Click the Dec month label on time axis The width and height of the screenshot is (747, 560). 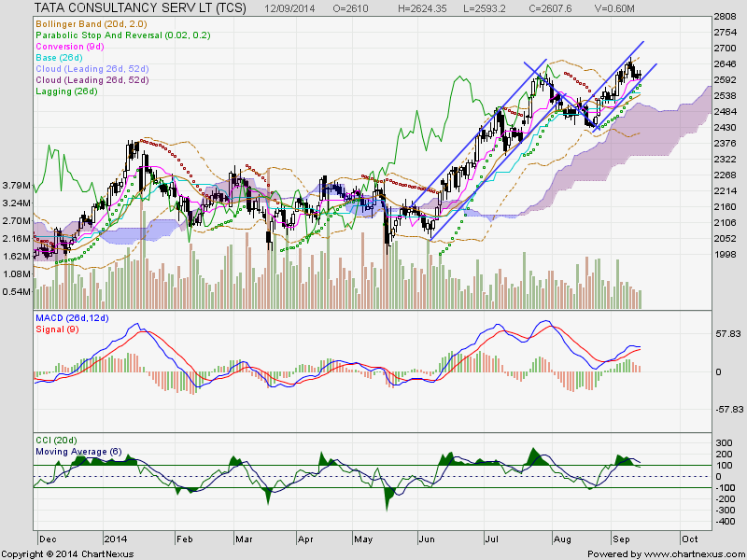point(48,539)
